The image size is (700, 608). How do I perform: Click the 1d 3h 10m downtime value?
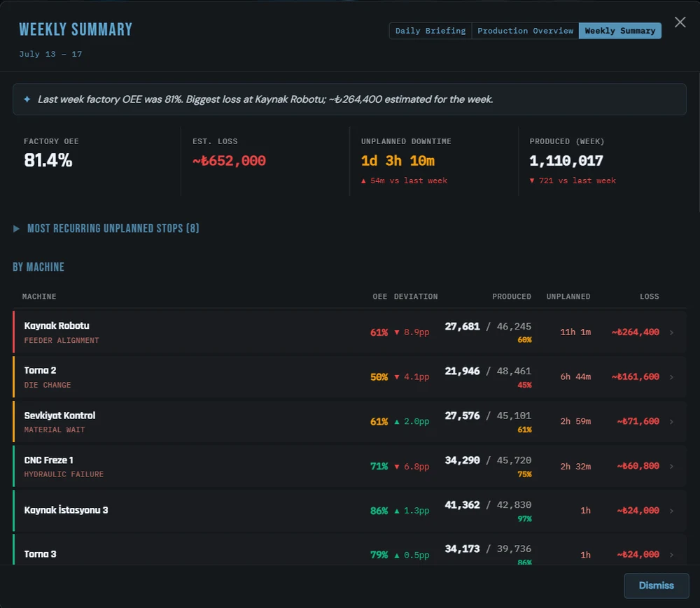tap(398, 161)
